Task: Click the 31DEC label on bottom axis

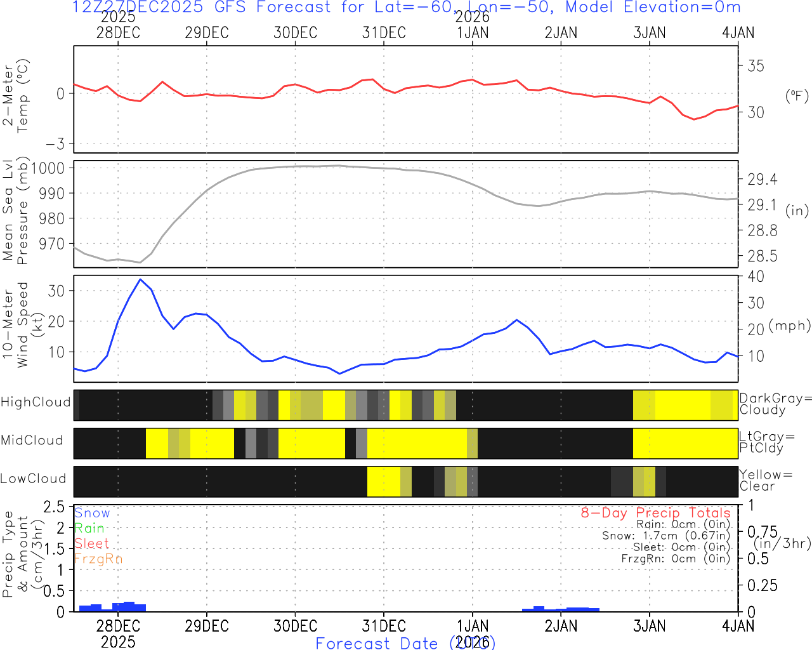Action: (384, 626)
